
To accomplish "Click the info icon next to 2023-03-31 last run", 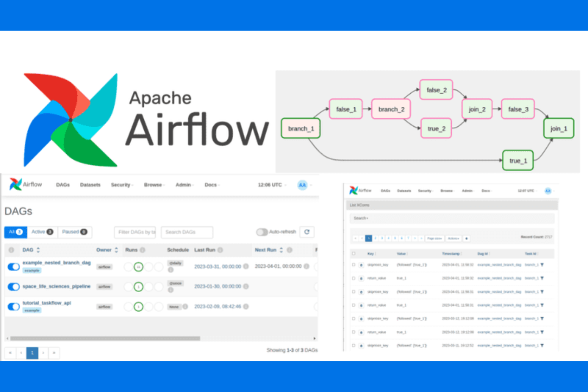I will coord(246,266).
